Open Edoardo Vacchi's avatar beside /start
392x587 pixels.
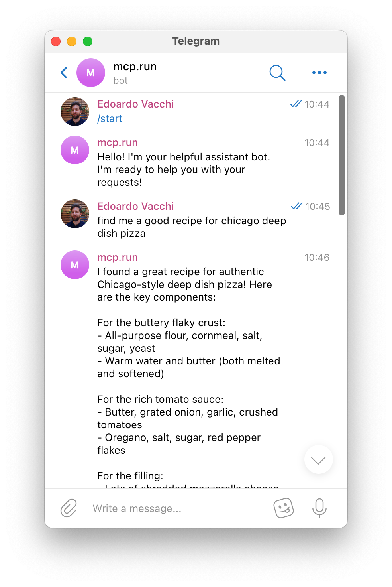[75, 112]
